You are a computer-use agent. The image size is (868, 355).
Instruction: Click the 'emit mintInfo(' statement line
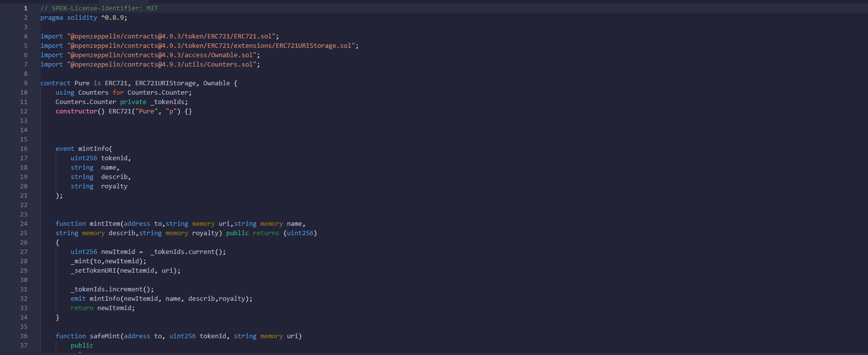162,298
